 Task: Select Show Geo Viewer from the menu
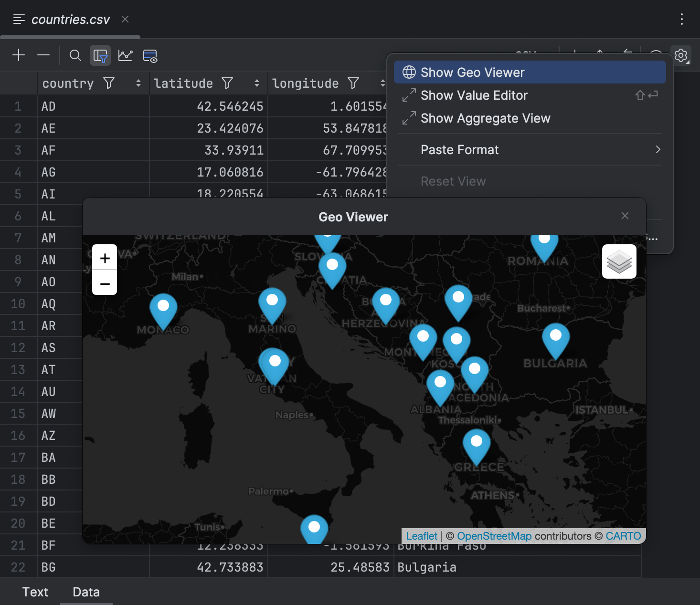pos(472,72)
